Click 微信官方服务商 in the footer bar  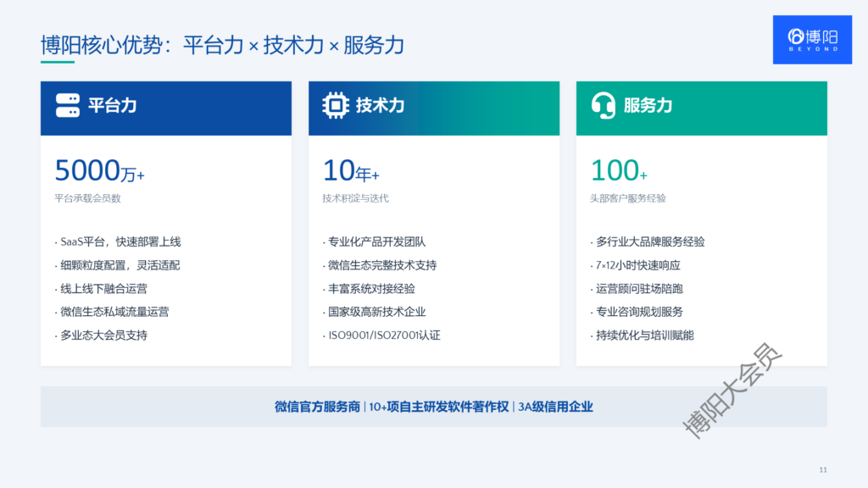317,407
